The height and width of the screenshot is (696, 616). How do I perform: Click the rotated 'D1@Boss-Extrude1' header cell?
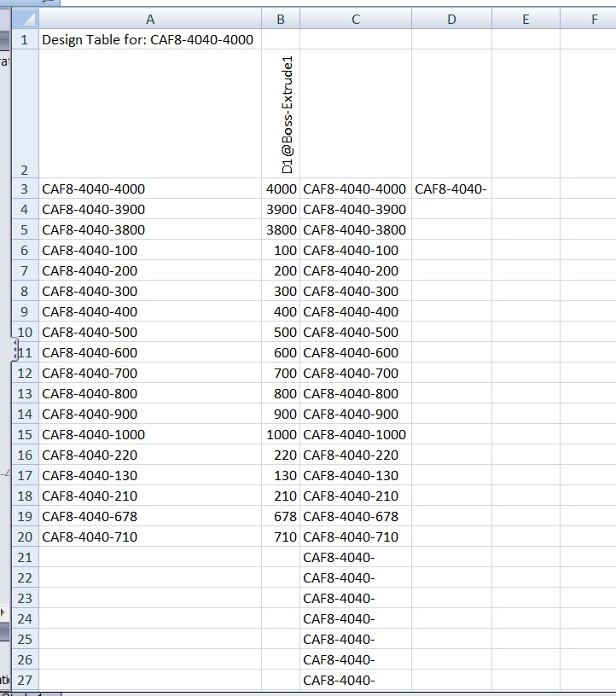(281, 113)
